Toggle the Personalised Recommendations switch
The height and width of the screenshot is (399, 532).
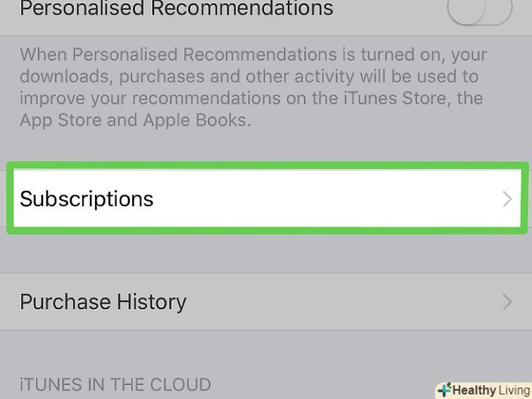tap(481, 10)
